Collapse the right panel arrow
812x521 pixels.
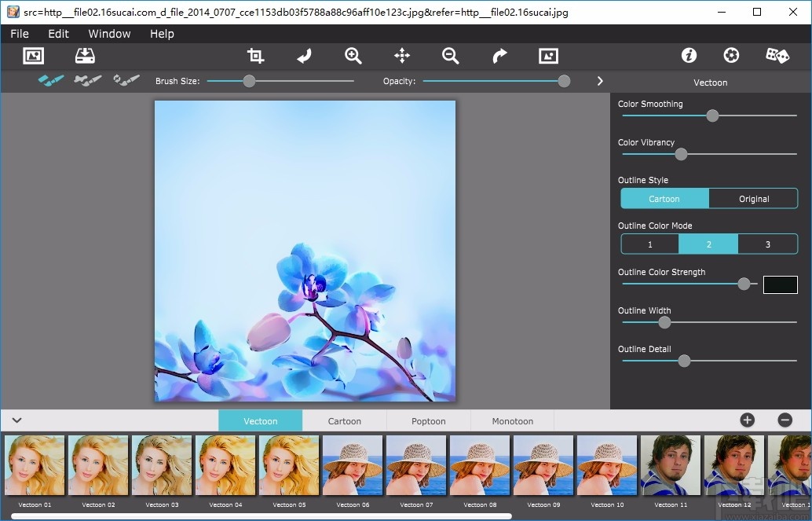600,81
